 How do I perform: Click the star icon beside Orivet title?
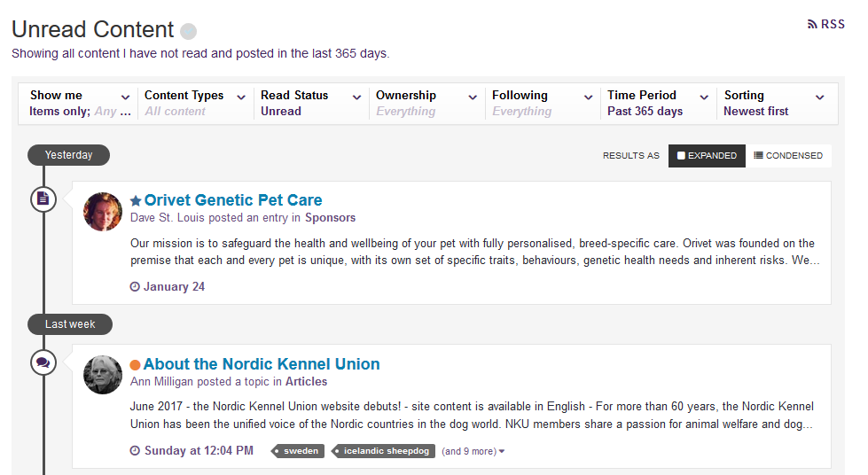pos(136,201)
